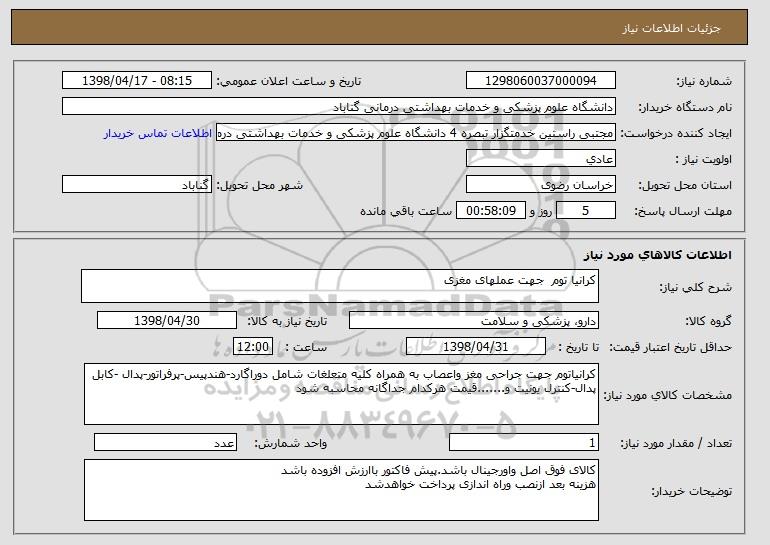Click the remaining days field showing 5
This screenshot has height=545, width=770.
(x=585, y=211)
